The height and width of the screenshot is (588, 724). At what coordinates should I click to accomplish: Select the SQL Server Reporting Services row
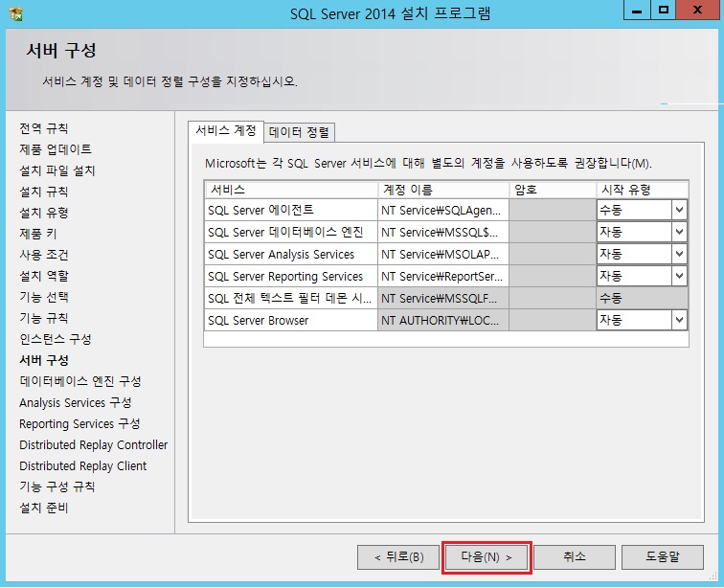[291, 276]
